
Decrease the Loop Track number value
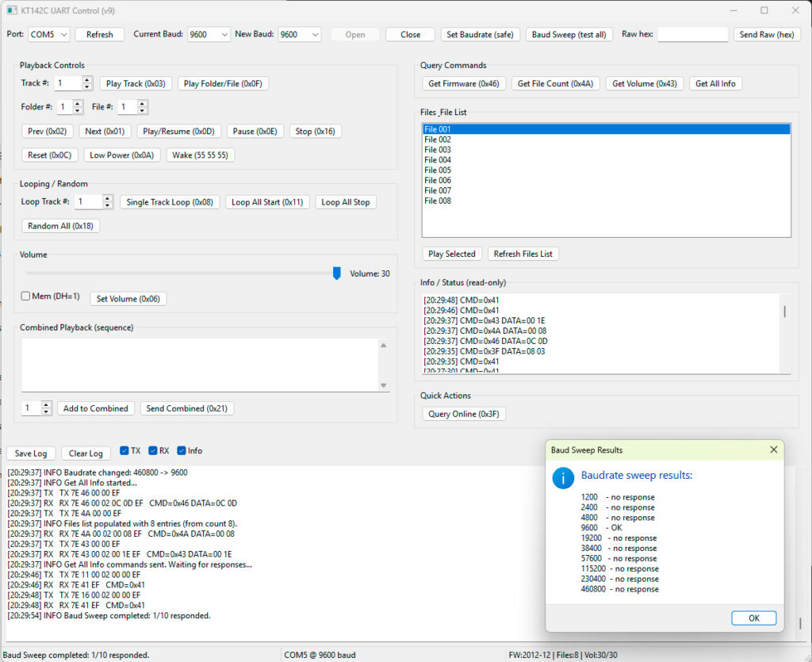(108, 205)
